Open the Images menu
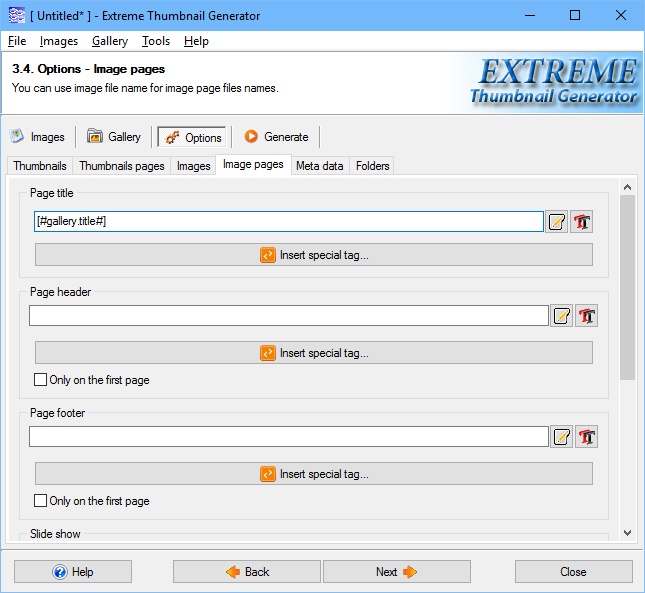The height and width of the screenshot is (593, 645). 59,41
